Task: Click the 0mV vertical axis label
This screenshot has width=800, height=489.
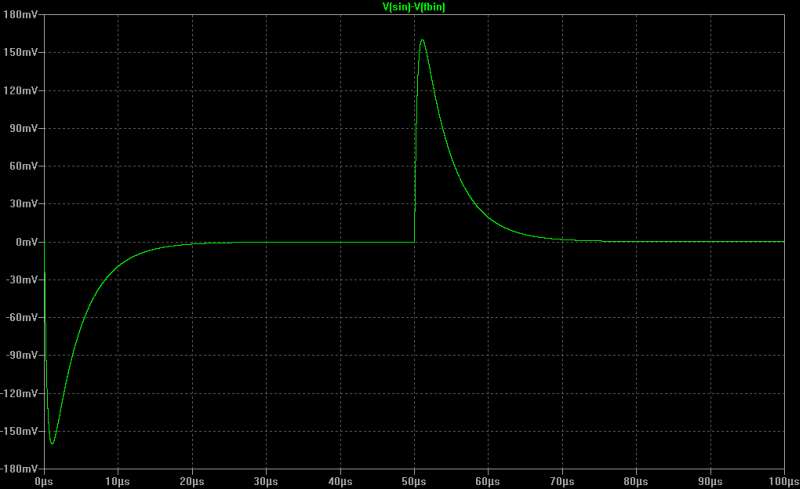Action: pos(27,242)
